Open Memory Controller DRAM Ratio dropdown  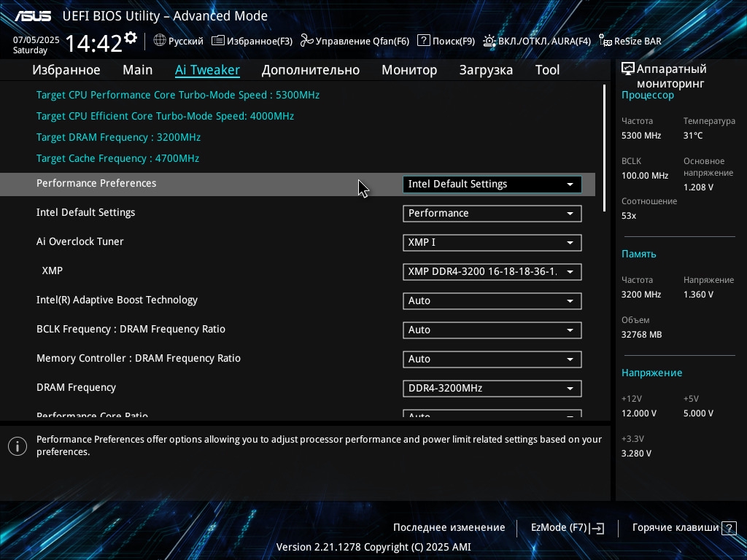point(492,359)
